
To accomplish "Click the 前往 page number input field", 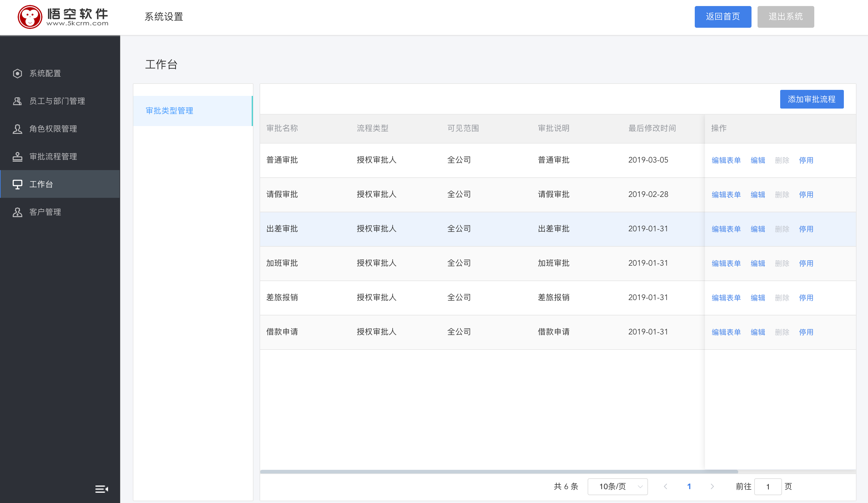I will click(x=768, y=486).
